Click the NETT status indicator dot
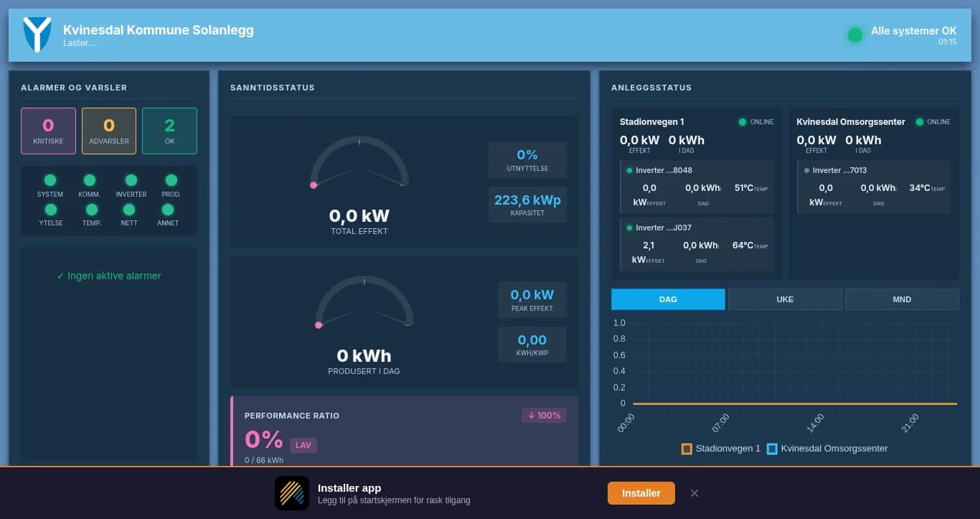980x519 pixels. point(129,210)
